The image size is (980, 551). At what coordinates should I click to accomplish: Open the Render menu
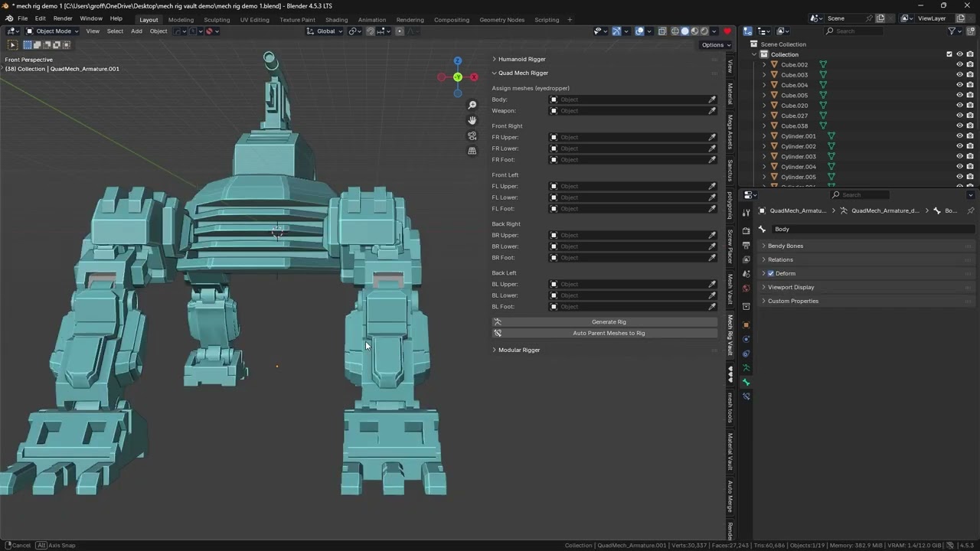pyautogui.click(x=63, y=18)
